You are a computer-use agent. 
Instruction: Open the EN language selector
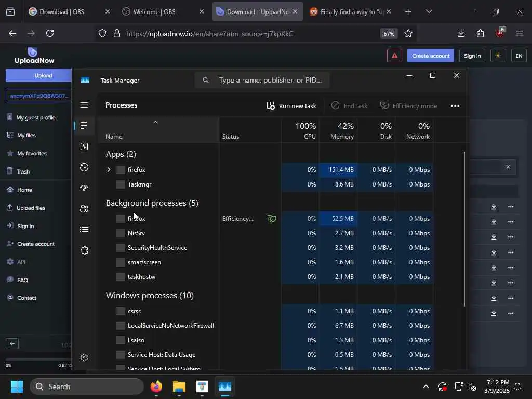pyautogui.click(x=519, y=56)
